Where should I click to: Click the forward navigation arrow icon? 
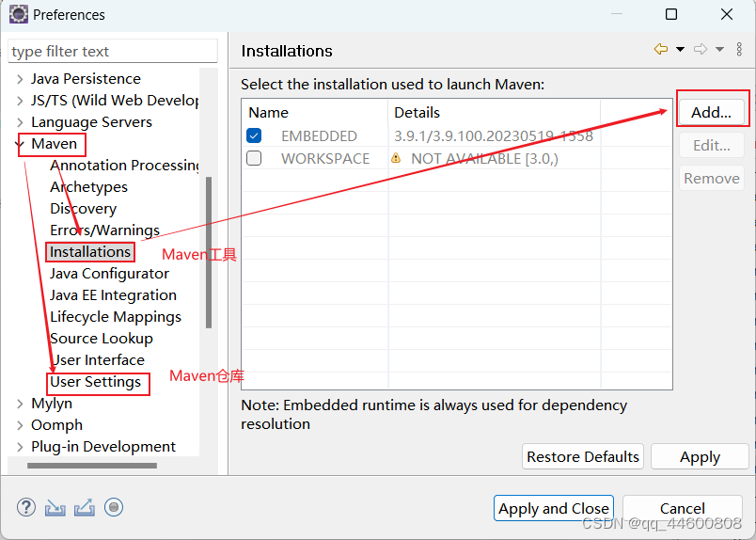pos(701,49)
